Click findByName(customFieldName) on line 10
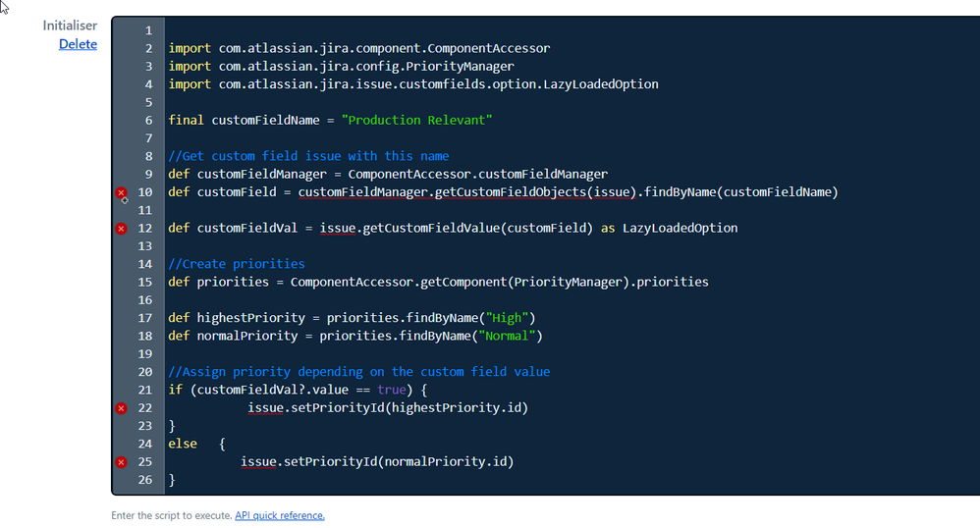The width and height of the screenshot is (980, 528). pyautogui.click(x=741, y=192)
